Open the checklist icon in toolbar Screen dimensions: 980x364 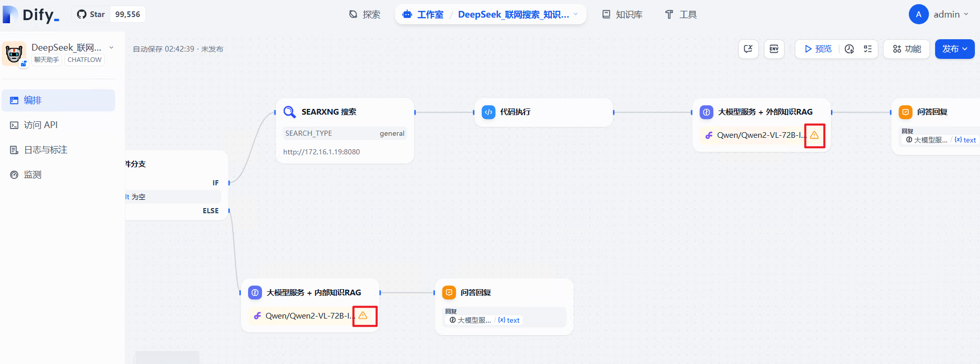tap(868, 49)
